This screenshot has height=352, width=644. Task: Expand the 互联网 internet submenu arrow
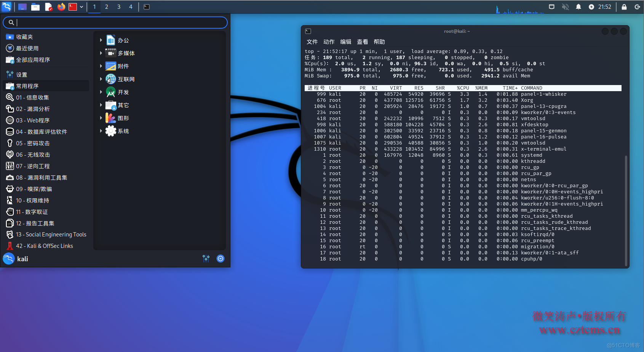[x=101, y=79]
